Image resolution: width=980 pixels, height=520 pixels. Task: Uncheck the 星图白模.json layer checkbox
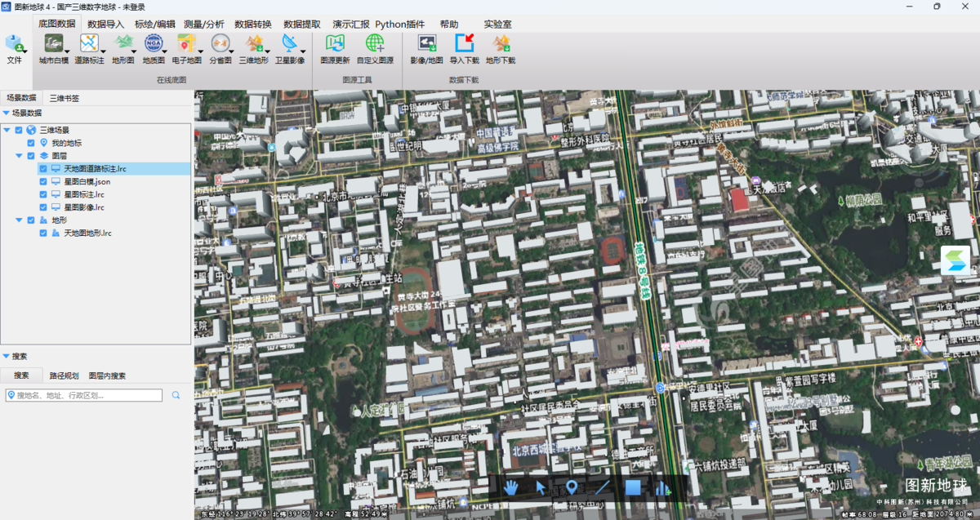tap(43, 182)
